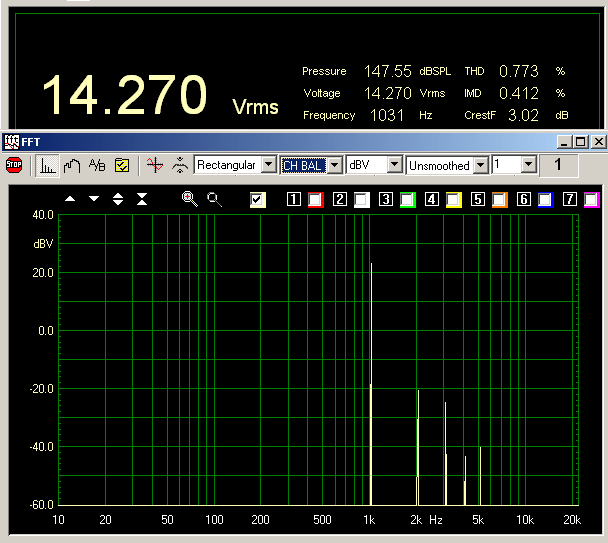
Task: Click the compress vertical scale hourglass arrows
Action: point(142,199)
